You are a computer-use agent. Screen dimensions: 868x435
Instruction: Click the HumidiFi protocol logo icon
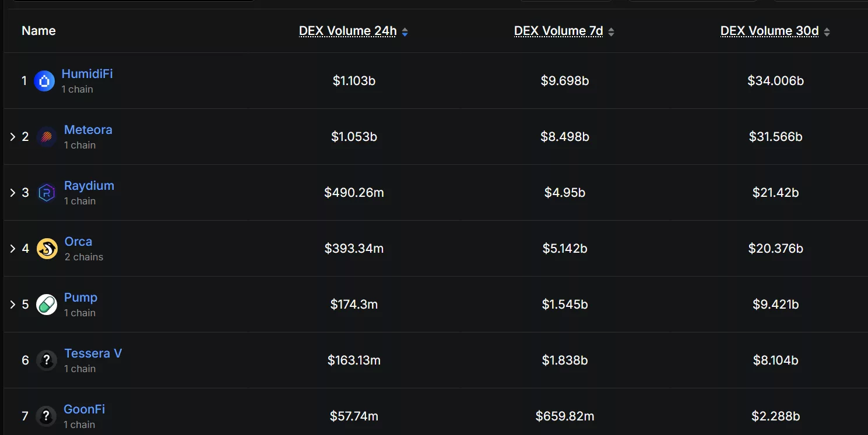tap(44, 80)
